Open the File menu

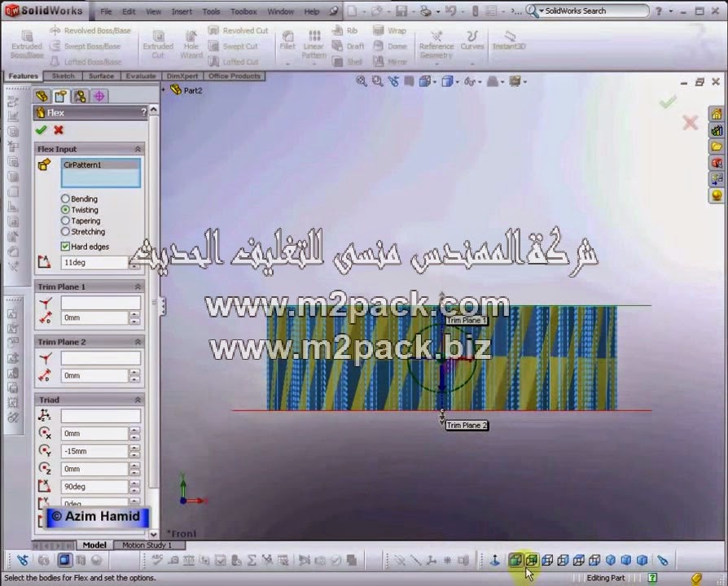[x=106, y=11]
